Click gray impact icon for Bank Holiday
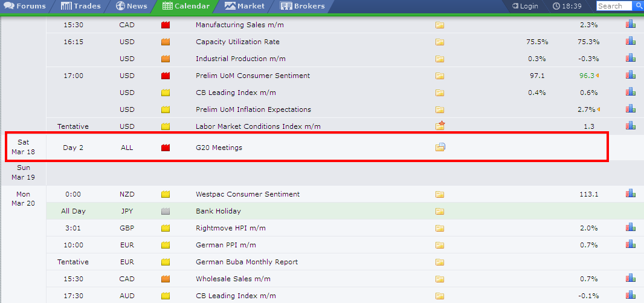644x303 pixels. coord(166,211)
